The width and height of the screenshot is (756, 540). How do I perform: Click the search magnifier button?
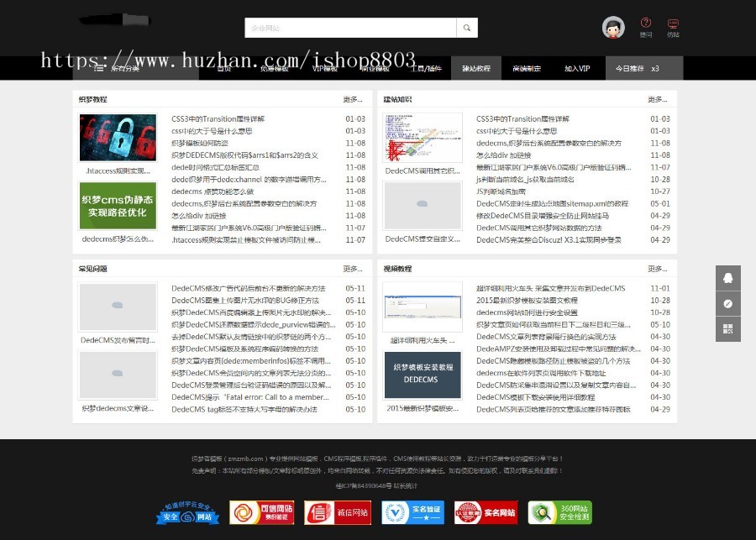pyautogui.click(x=467, y=27)
